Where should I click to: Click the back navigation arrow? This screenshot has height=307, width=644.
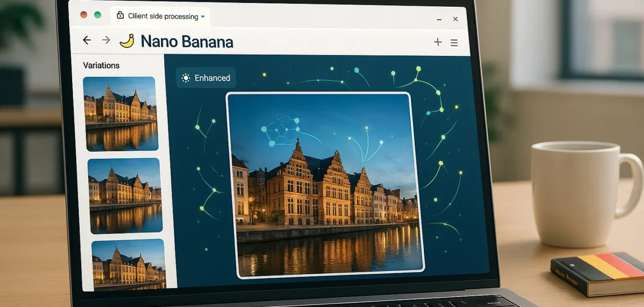[87, 40]
